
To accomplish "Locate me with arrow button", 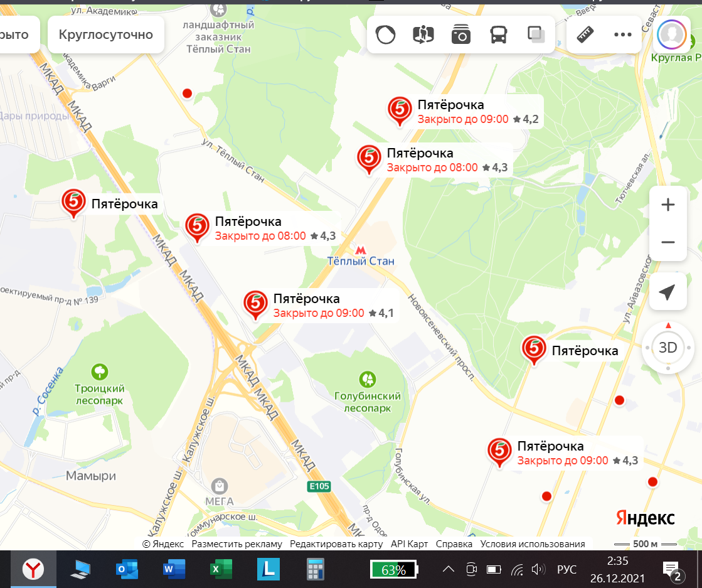I will coord(667,292).
